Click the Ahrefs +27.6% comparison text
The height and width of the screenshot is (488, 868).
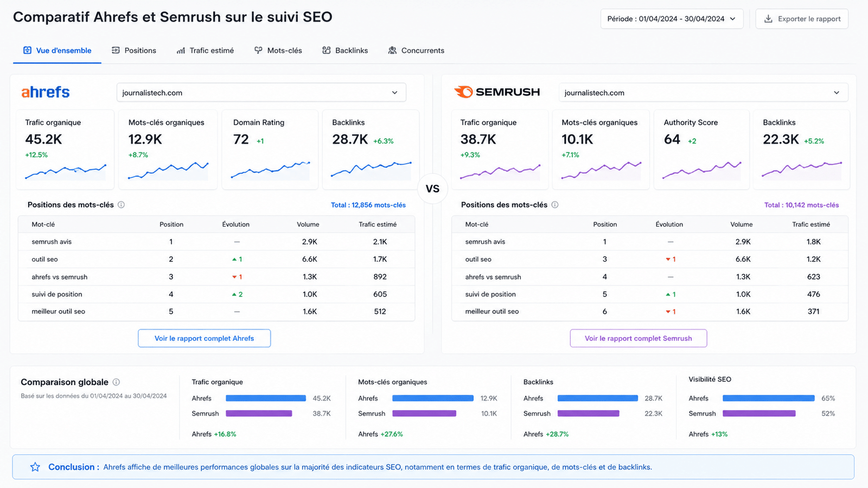click(380, 434)
